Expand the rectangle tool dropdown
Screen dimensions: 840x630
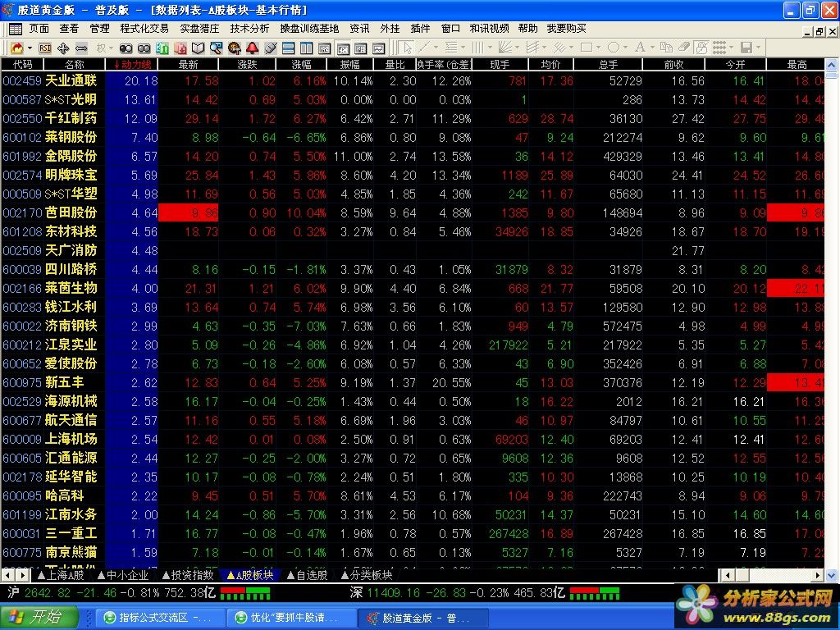[598, 48]
